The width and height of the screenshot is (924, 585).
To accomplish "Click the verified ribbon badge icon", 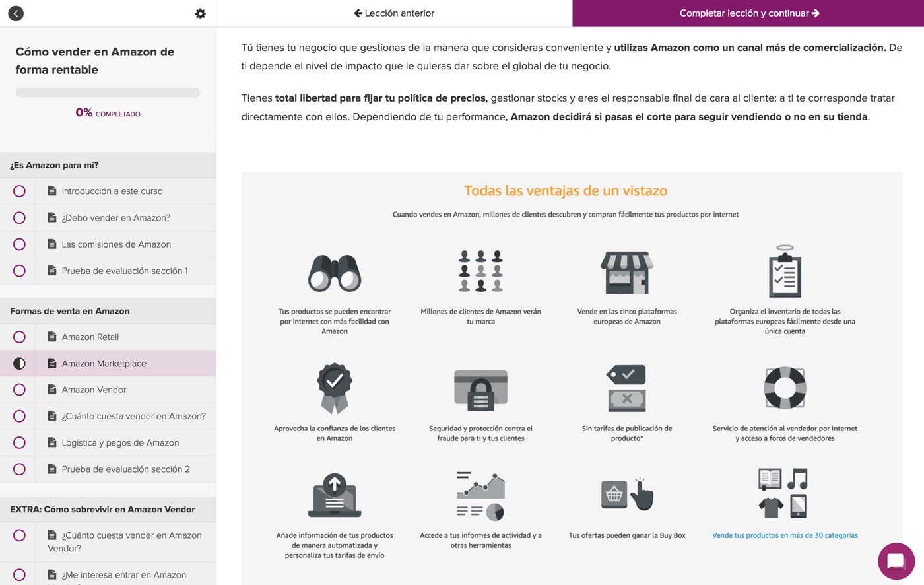I will (x=335, y=388).
